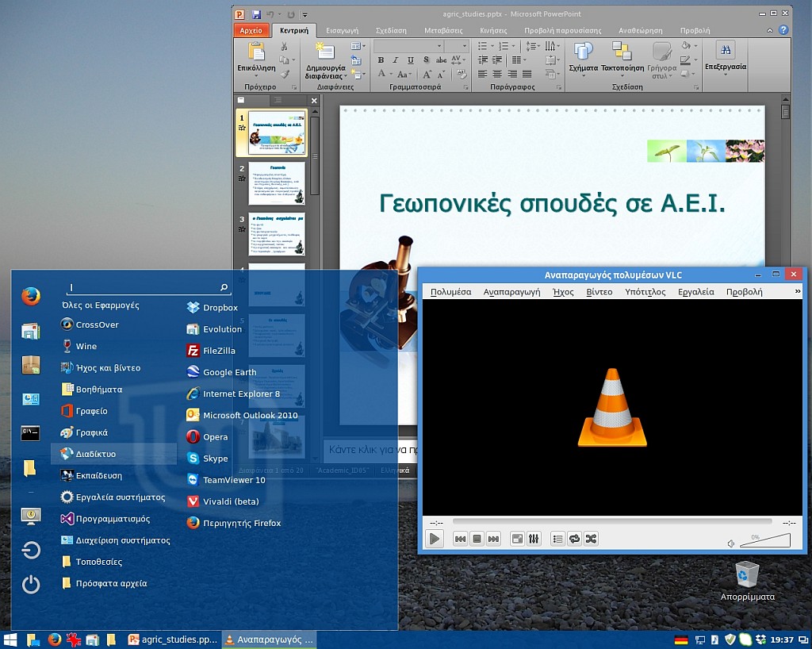Open Πρόσφατα αρχεία recent files
The width and height of the screenshot is (812, 649).
click(x=104, y=583)
